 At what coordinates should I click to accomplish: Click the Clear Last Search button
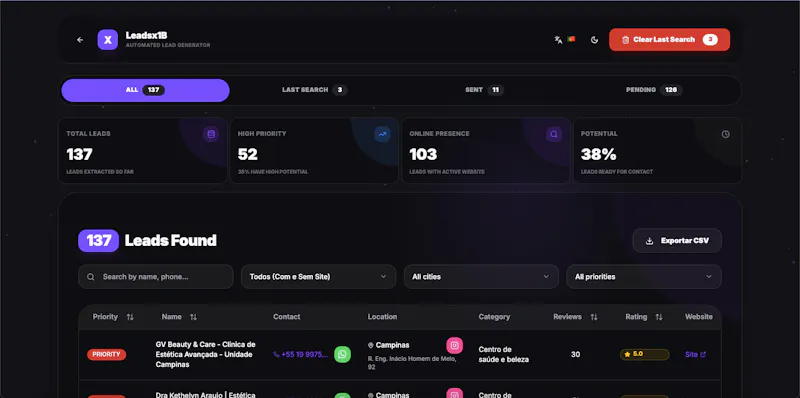pos(669,40)
